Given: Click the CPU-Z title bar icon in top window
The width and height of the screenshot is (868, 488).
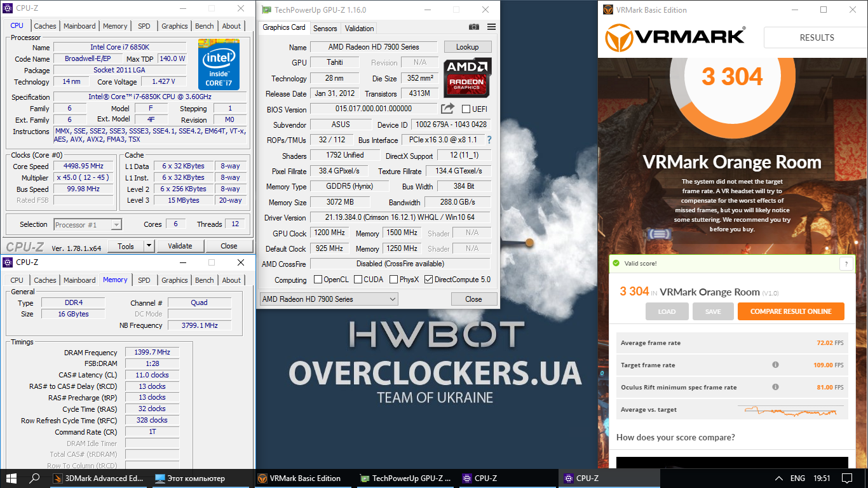Looking at the screenshot, I should [8, 8].
